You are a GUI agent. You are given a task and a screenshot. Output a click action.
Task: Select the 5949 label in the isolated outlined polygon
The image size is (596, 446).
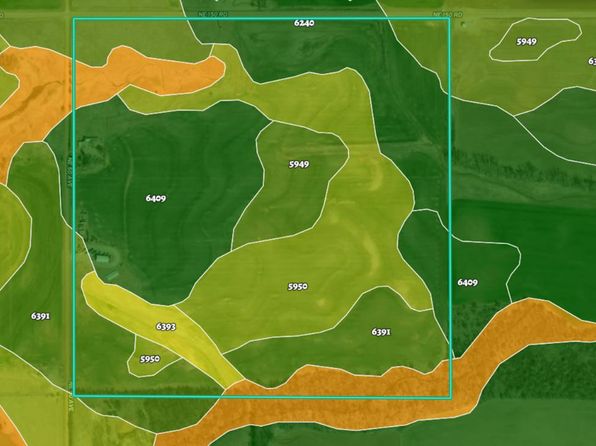click(526, 41)
